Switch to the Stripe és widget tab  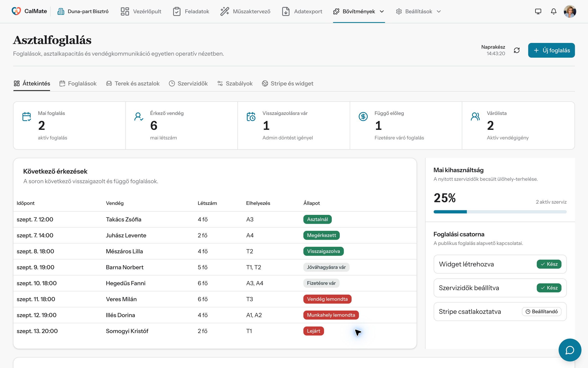point(288,84)
